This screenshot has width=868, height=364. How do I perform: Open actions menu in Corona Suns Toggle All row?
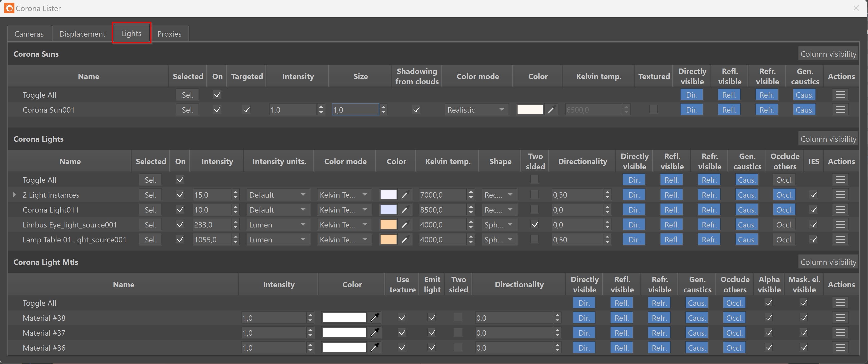point(840,95)
